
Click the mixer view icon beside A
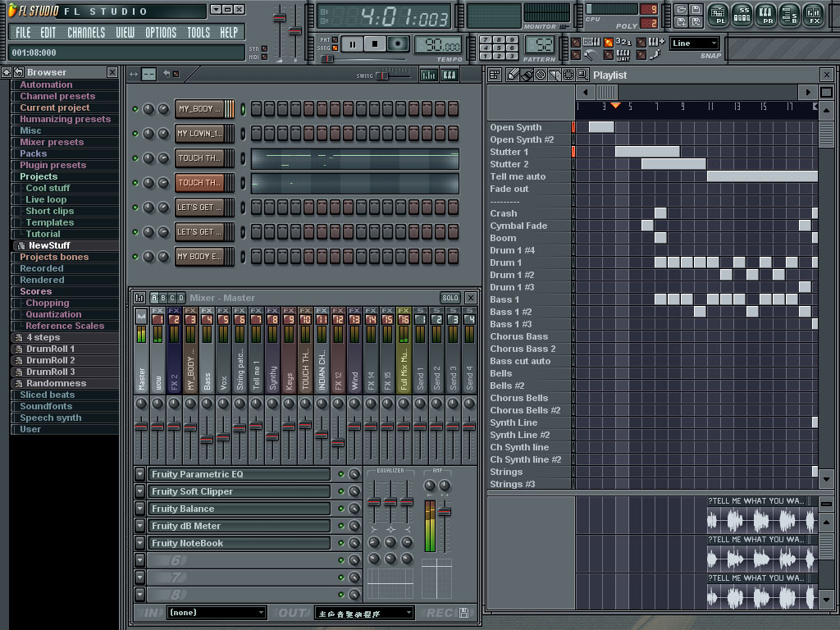coord(139,297)
